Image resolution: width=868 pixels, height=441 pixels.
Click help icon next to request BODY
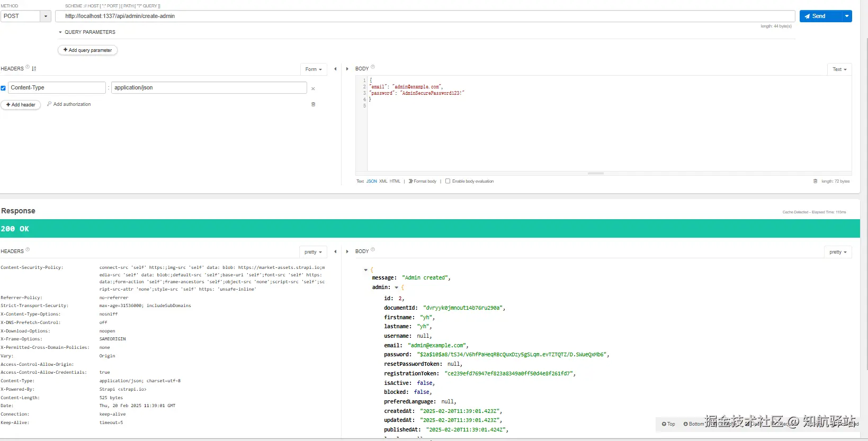(x=373, y=67)
